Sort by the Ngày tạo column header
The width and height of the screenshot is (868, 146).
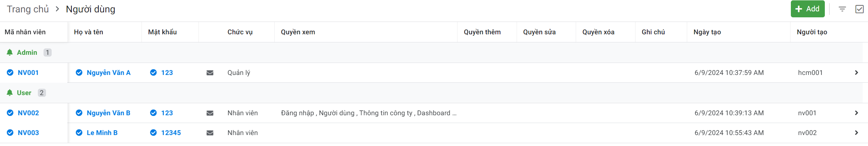707,32
